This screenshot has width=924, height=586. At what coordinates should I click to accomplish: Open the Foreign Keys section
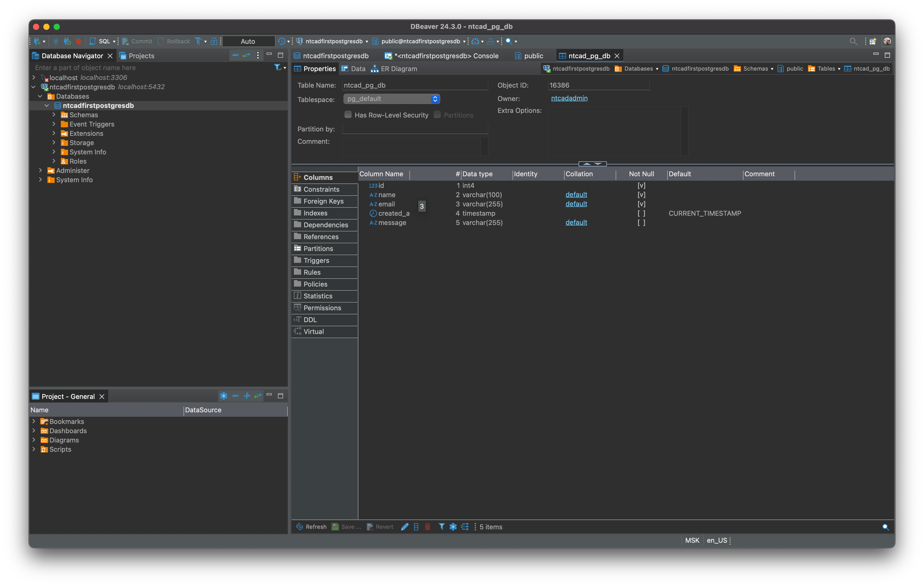[325, 201]
